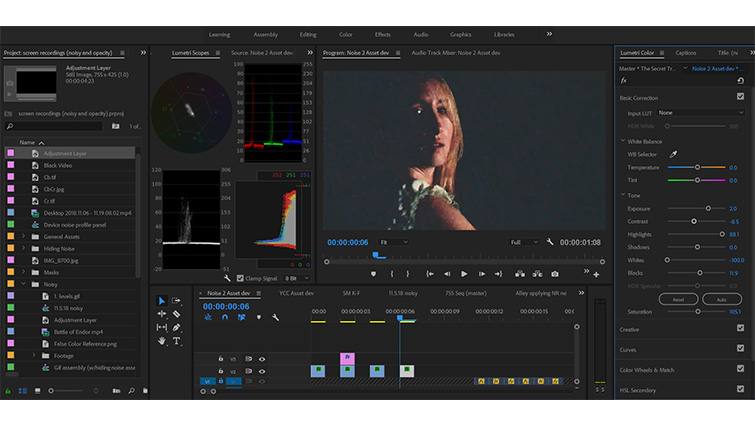Open 8 Bit scopes dropdown
This screenshot has height=425, width=755.
click(297, 278)
